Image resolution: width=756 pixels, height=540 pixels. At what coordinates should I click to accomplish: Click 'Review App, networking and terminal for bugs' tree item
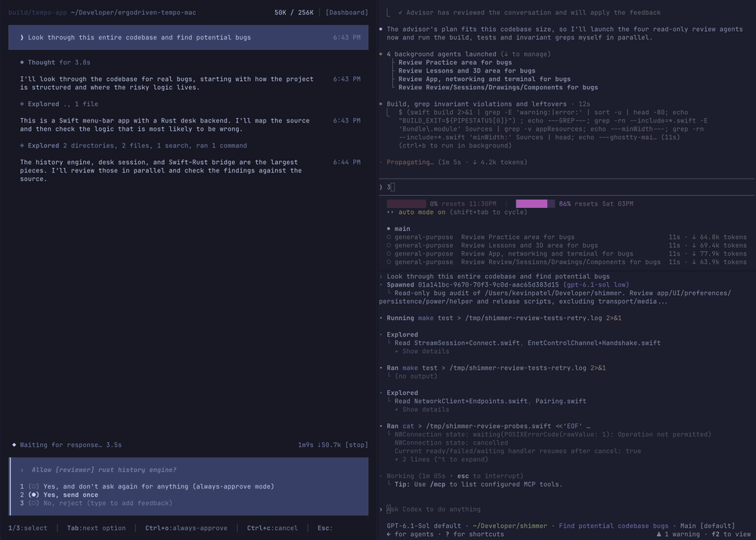tap(485, 79)
